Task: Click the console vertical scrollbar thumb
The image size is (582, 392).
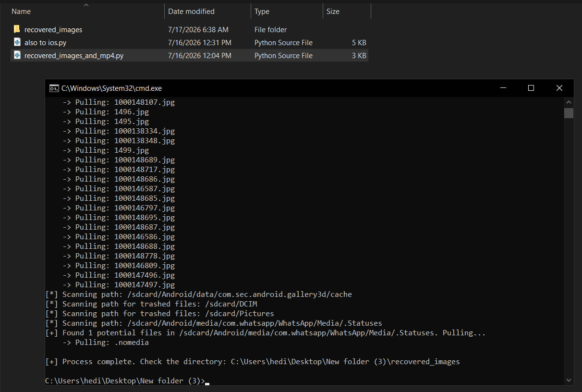Action: 569,113
